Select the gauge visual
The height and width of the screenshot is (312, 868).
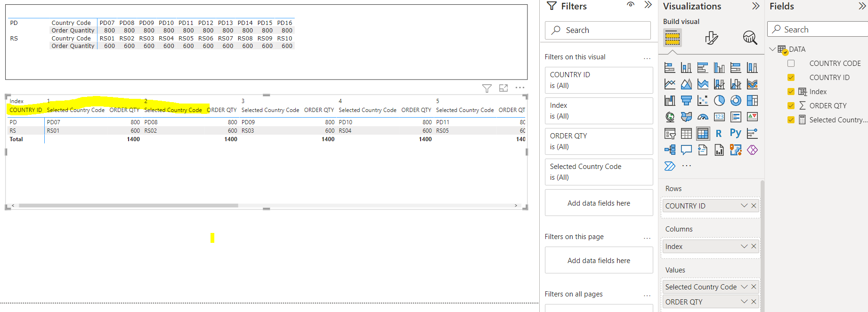[x=703, y=117]
